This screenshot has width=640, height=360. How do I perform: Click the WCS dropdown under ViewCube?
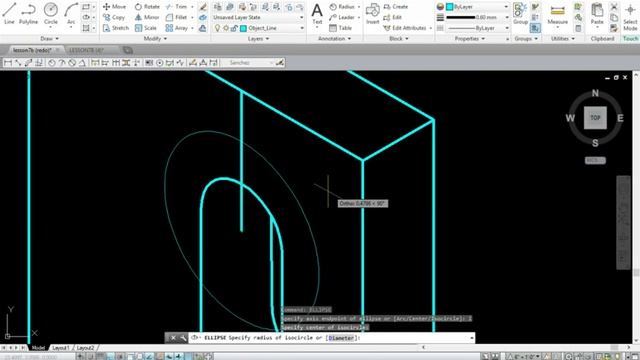[595, 160]
